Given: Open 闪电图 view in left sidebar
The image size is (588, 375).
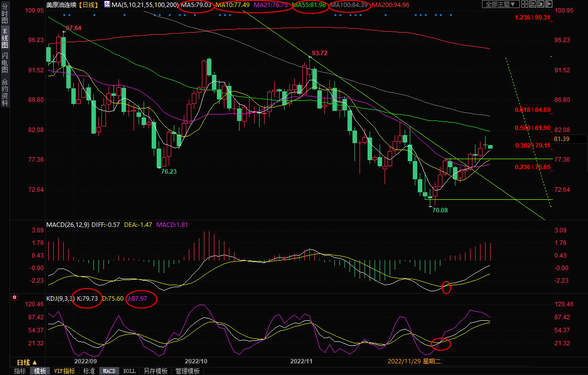Looking at the screenshot, I should (5, 62).
